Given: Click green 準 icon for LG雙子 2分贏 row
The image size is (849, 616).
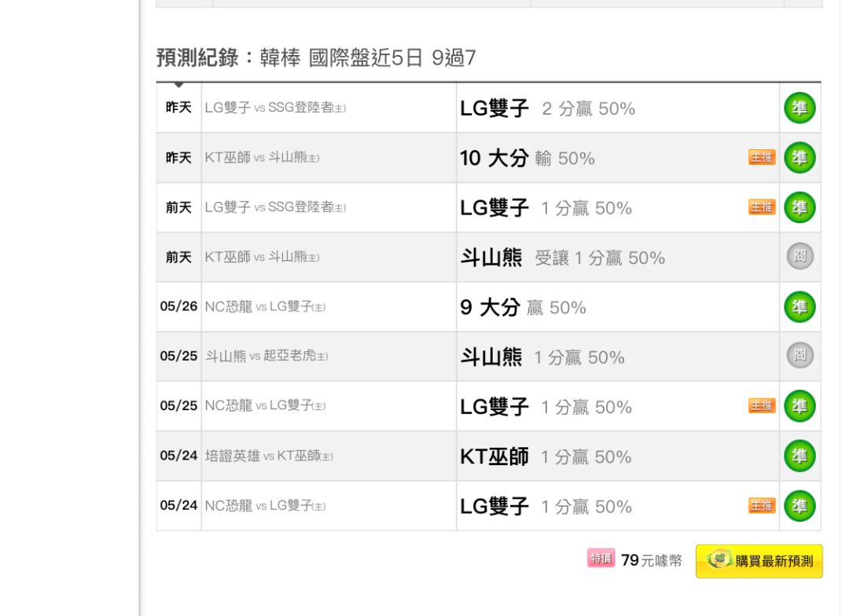Looking at the screenshot, I should pyautogui.click(x=799, y=108).
